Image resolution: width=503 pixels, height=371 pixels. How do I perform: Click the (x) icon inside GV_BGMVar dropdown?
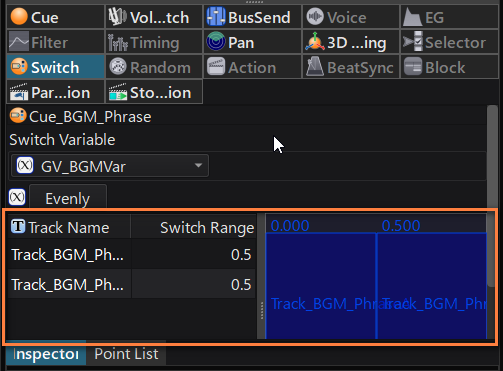tap(25, 165)
